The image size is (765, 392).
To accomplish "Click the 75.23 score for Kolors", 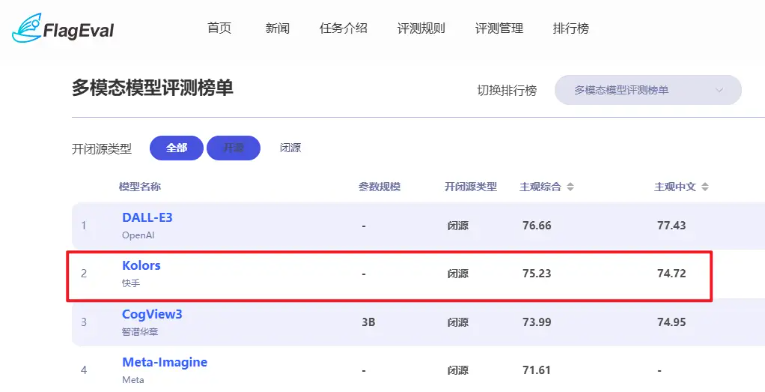I will 537,273.
